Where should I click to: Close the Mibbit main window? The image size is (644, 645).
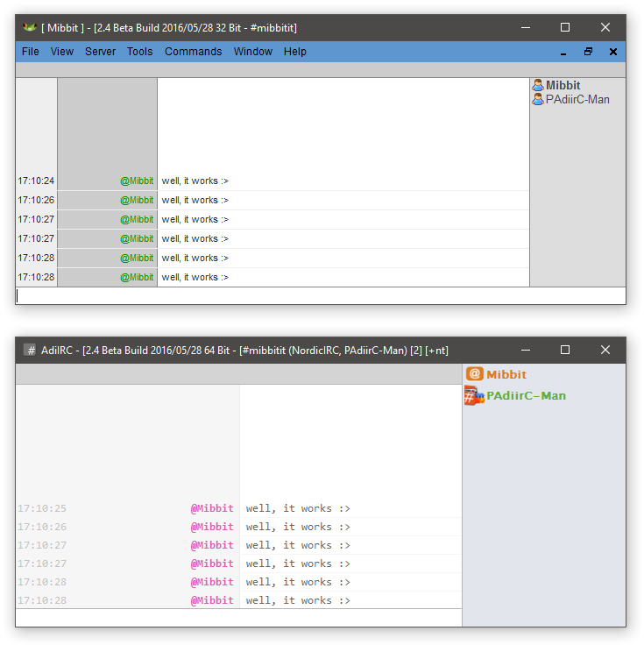tap(605, 27)
